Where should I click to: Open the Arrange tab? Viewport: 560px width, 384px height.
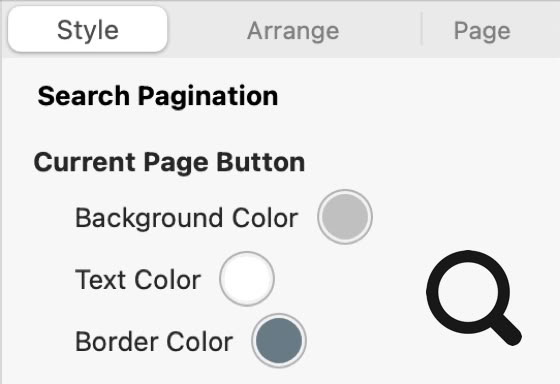point(293,31)
